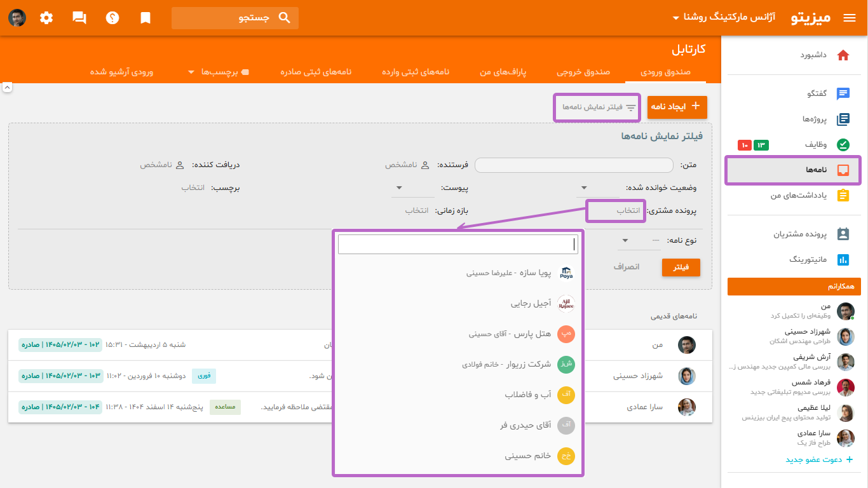Choose a sender in فرستنده field
This screenshot has height=488, width=868.
407,165
